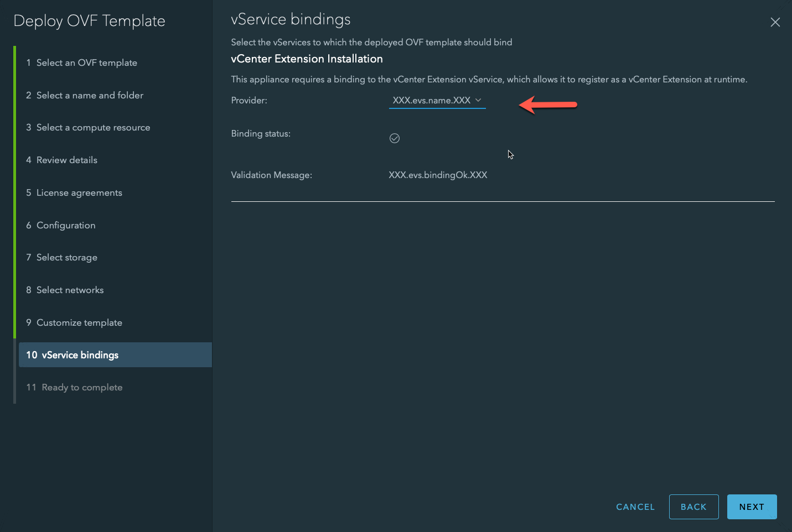The height and width of the screenshot is (532, 792).
Task: Click the Provider dropdown chevron arrow
Action: 478,100
